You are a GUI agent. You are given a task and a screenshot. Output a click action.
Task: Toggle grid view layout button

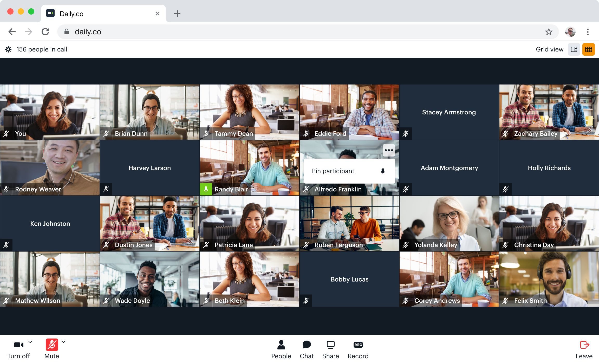point(588,49)
